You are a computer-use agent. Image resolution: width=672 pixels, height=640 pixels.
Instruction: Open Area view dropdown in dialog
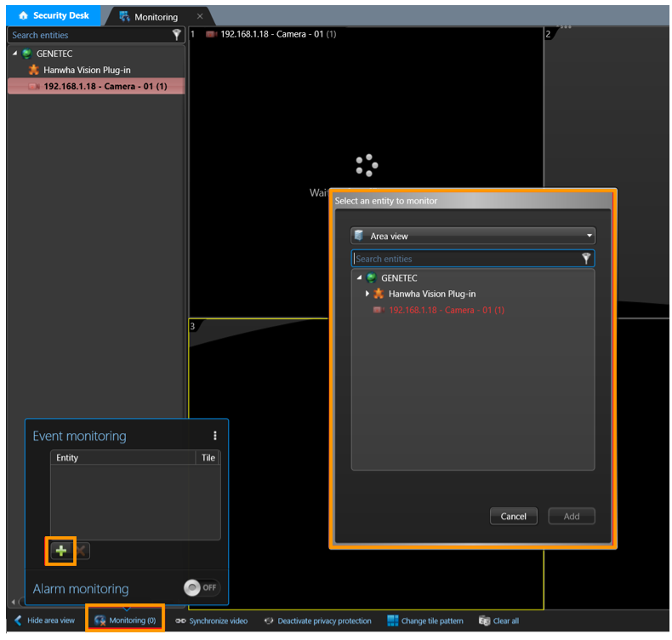coord(473,236)
